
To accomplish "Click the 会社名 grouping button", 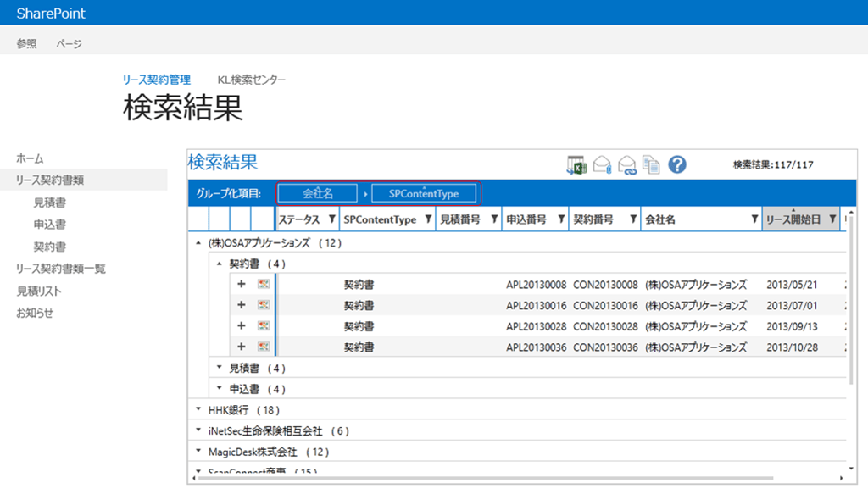I will coord(318,193).
